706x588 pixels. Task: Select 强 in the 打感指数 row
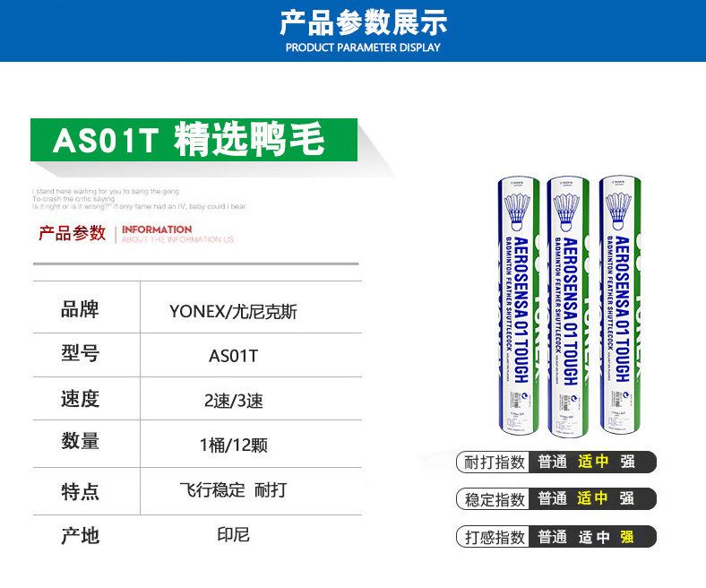[627, 537]
